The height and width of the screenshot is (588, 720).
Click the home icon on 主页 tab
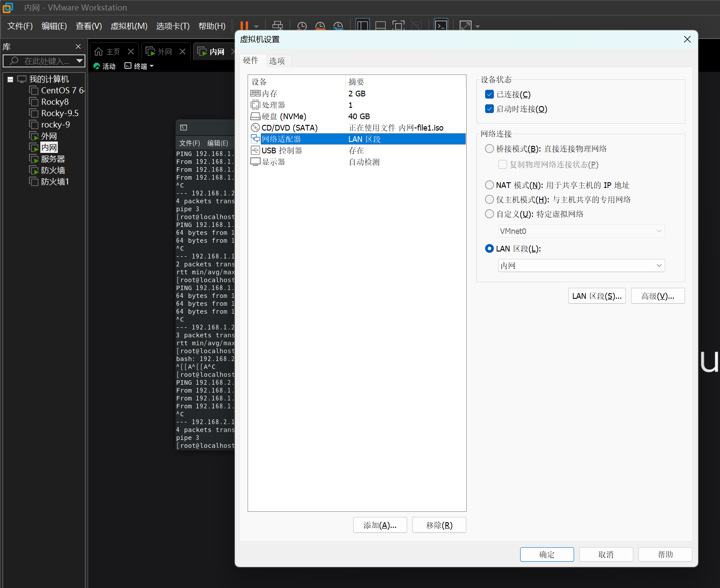click(99, 52)
